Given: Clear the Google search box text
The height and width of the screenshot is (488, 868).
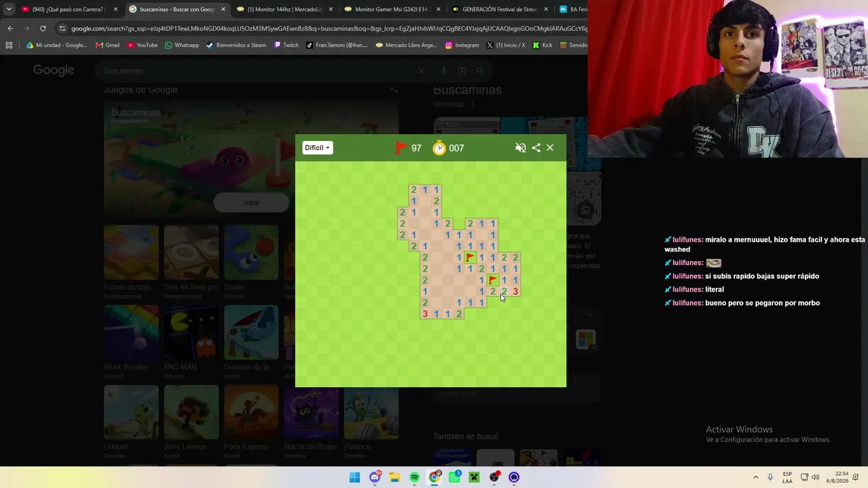Looking at the screenshot, I should pos(422,70).
